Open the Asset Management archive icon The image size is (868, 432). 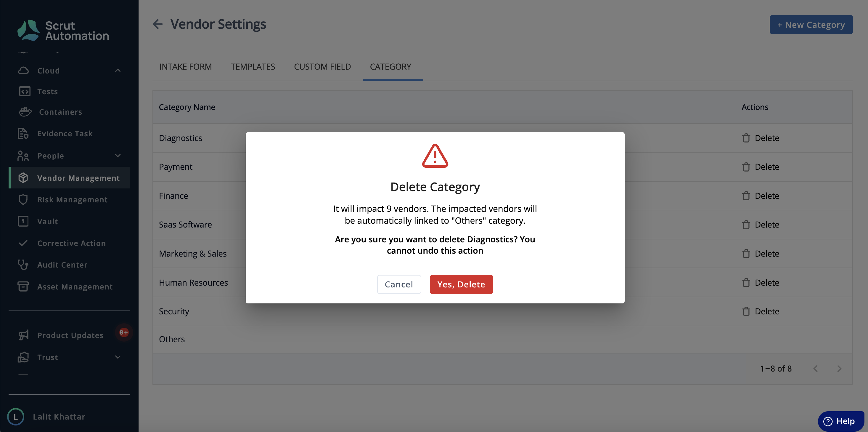coord(23,287)
